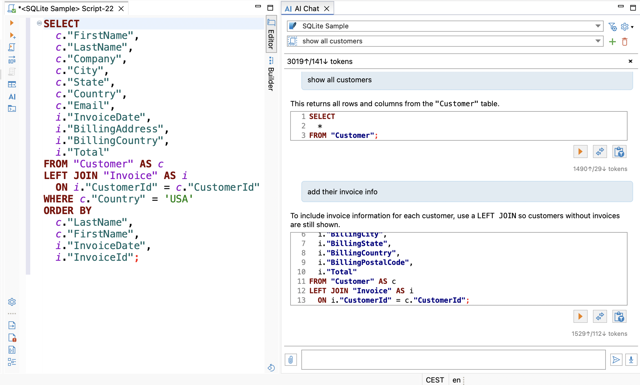Execute SQL statement in a new tab

click(12, 36)
